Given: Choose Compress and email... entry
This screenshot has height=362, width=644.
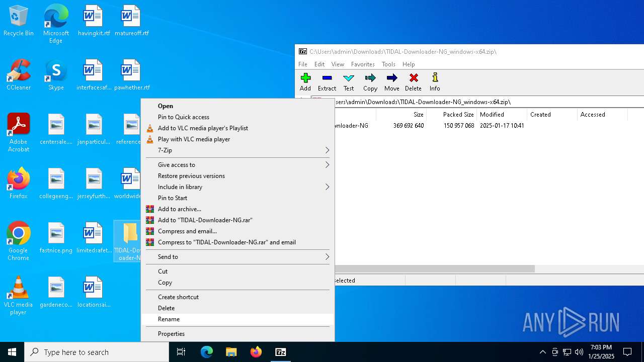Looking at the screenshot, I should click(x=237, y=231).
